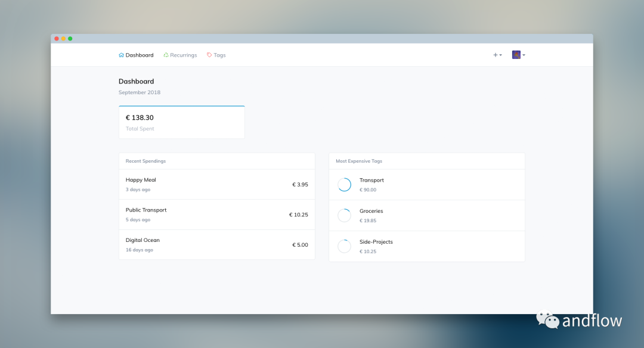Click the plus icon in the navbar
The width and height of the screenshot is (644, 348).
tap(495, 55)
